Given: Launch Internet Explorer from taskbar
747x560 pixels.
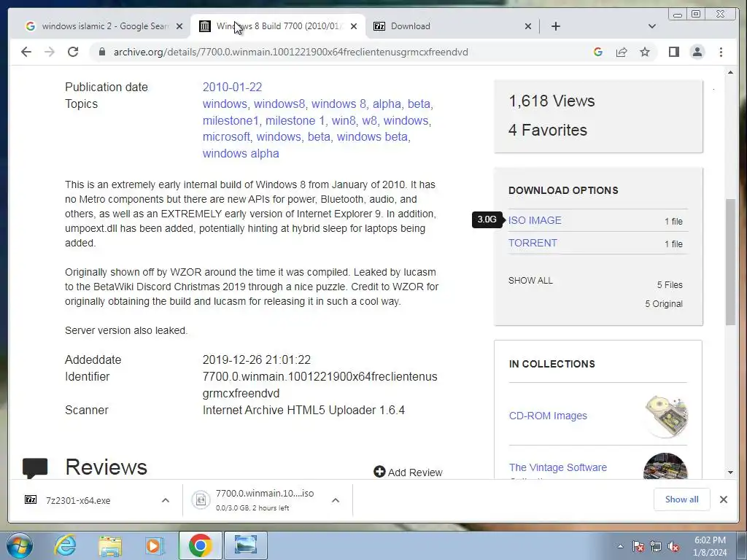Looking at the screenshot, I should pos(66,545).
